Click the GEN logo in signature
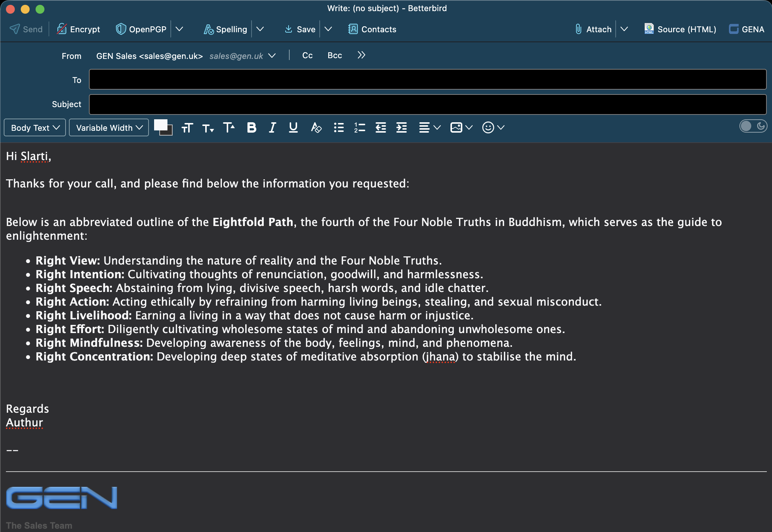Viewport: 772px width, 532px height. point(61,498)
